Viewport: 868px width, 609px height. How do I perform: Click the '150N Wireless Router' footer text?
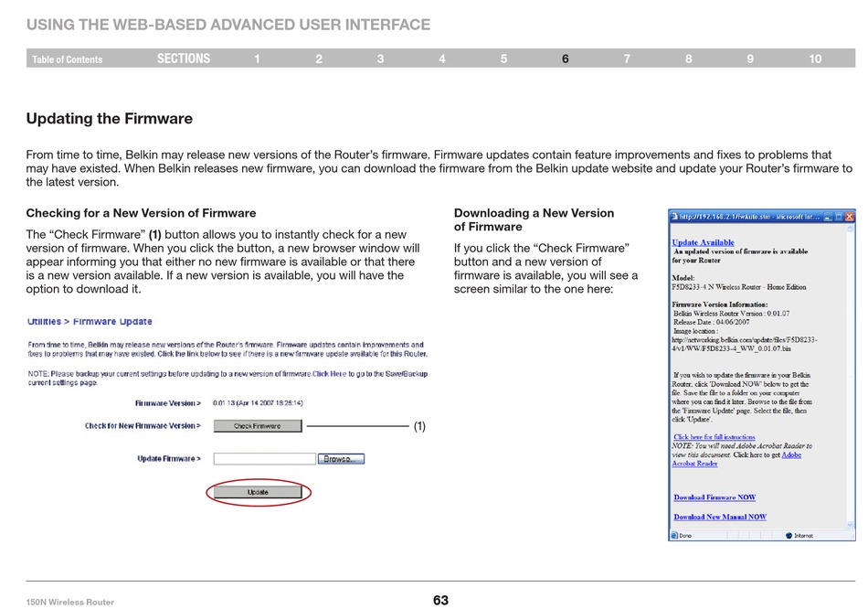coord(69,602)
